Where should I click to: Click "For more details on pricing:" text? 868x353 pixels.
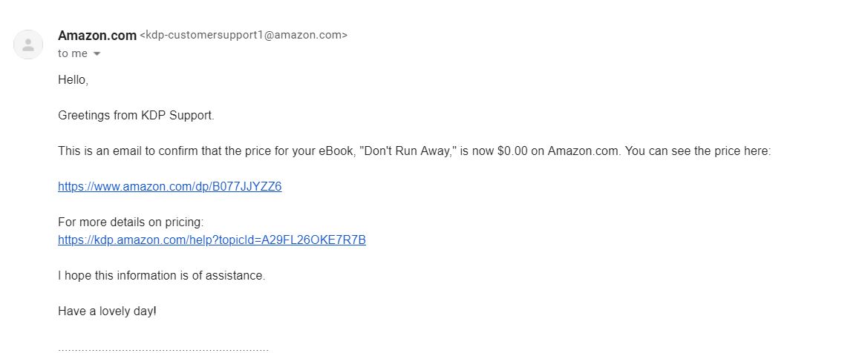click(131, 222)
